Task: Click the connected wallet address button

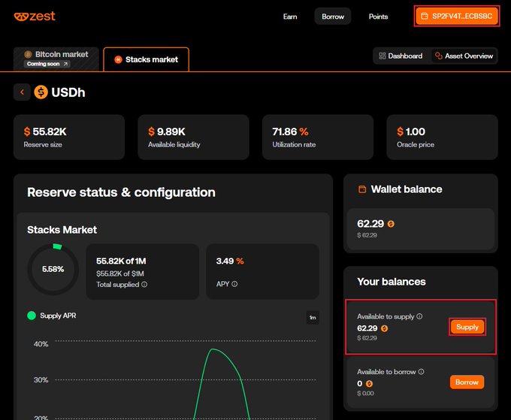Action: click(x=457, y=16)
